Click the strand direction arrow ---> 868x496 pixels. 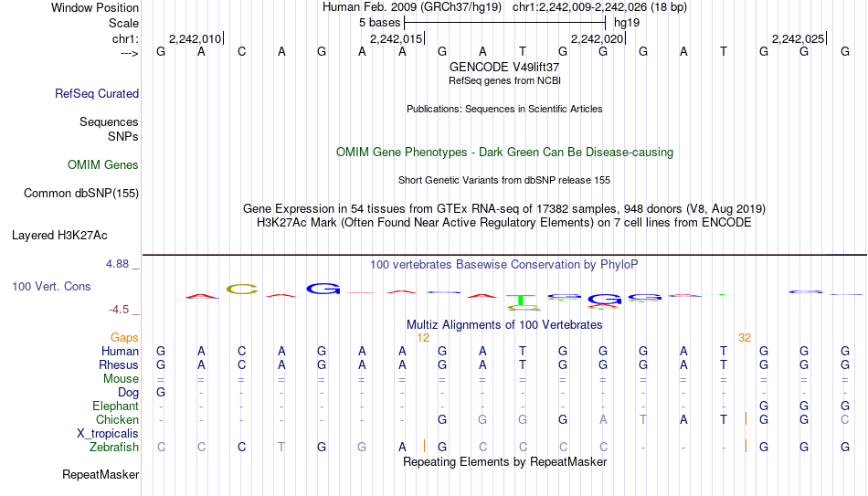click(130, 54)
